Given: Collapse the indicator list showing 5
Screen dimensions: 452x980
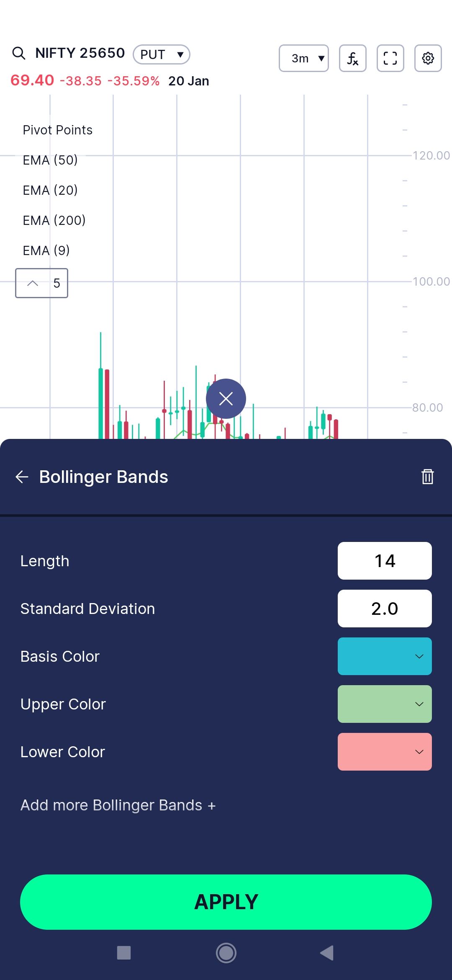Looking at the screenshot, I should pos(41,283).
